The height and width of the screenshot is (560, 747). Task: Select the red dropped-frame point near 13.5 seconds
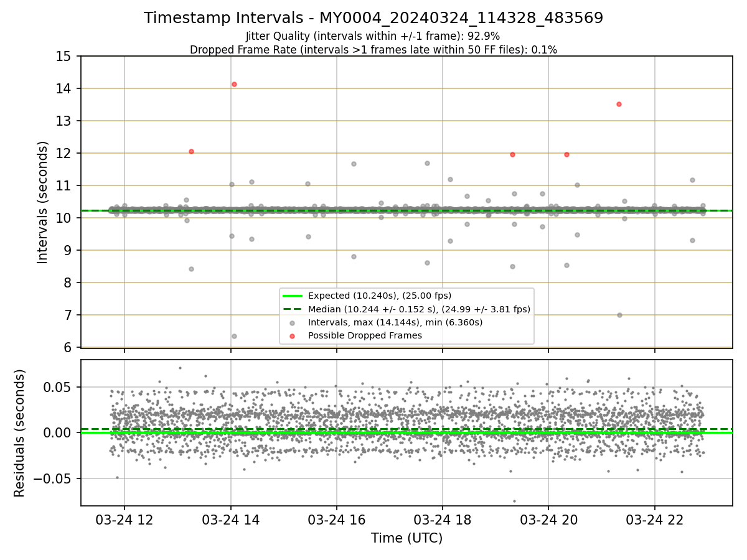click(x=619, y=104)
